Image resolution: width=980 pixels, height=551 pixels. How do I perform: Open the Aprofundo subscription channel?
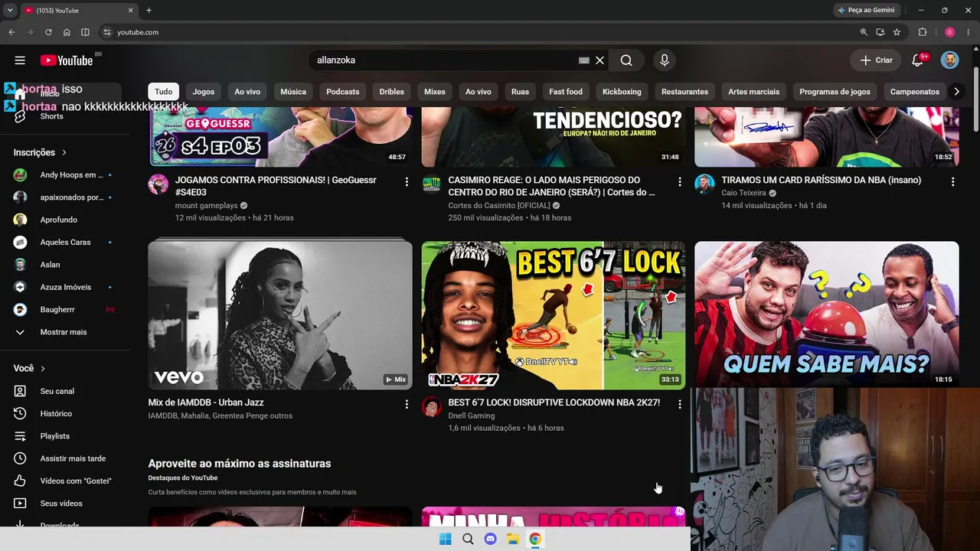(64, 220)
